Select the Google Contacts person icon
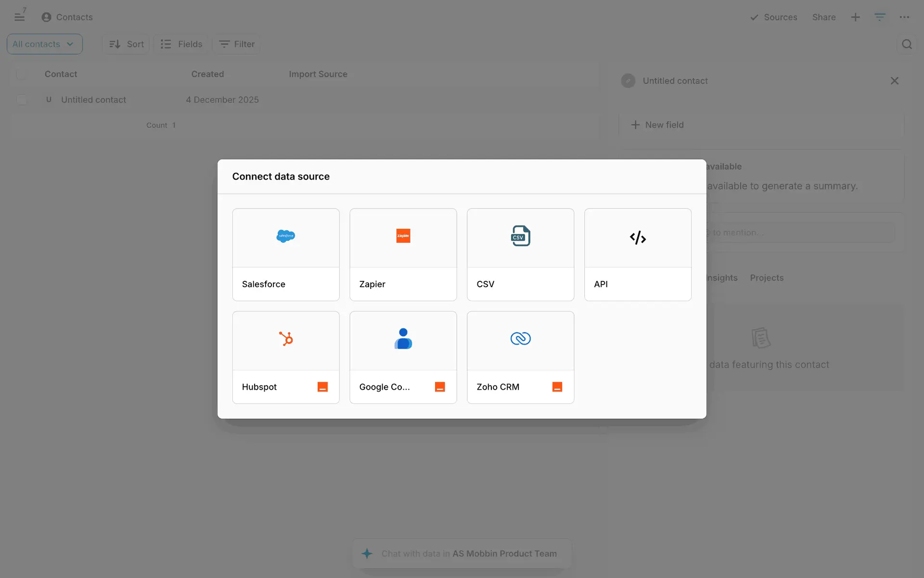 tap(403, 339)
